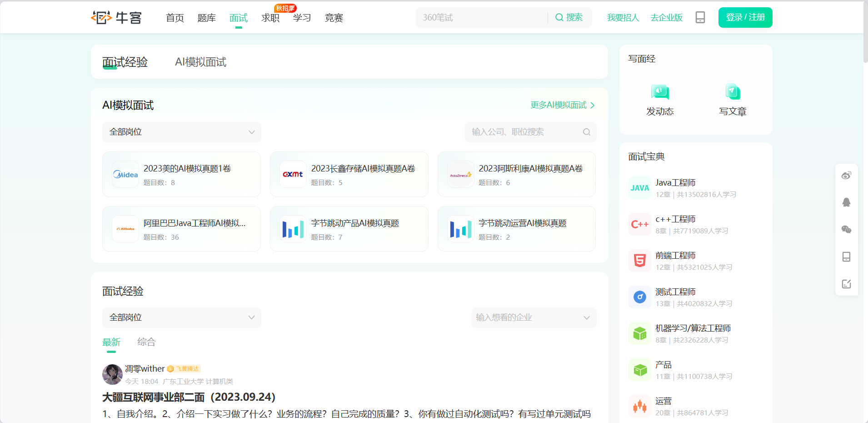Click the 我要招人 link

pos(623,17)
